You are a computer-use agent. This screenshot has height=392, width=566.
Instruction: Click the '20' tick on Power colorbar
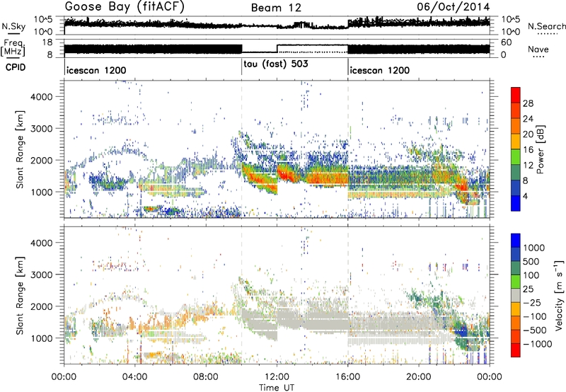coord(528,134)
